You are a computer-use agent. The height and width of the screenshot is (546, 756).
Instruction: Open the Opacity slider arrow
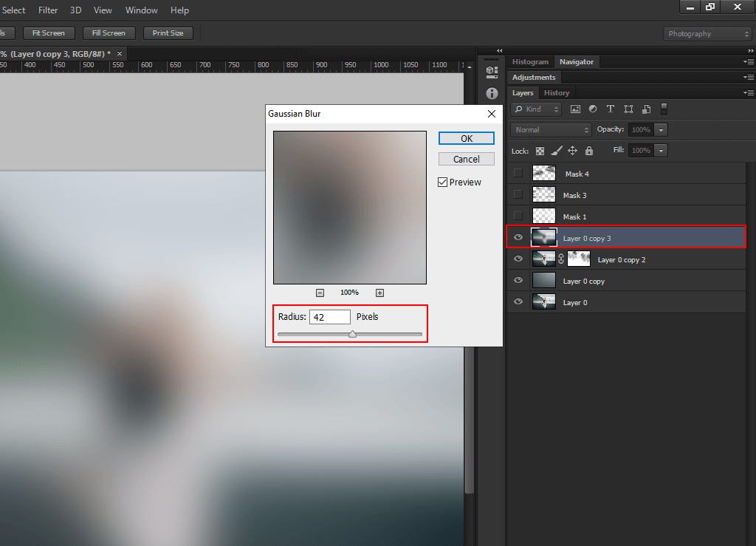click(661, 130)
